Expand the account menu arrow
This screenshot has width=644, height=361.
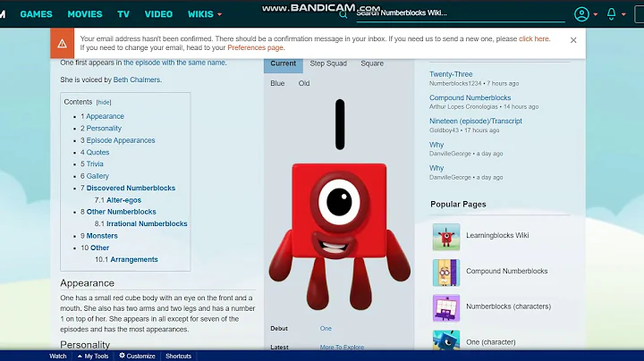pos(596,15)
